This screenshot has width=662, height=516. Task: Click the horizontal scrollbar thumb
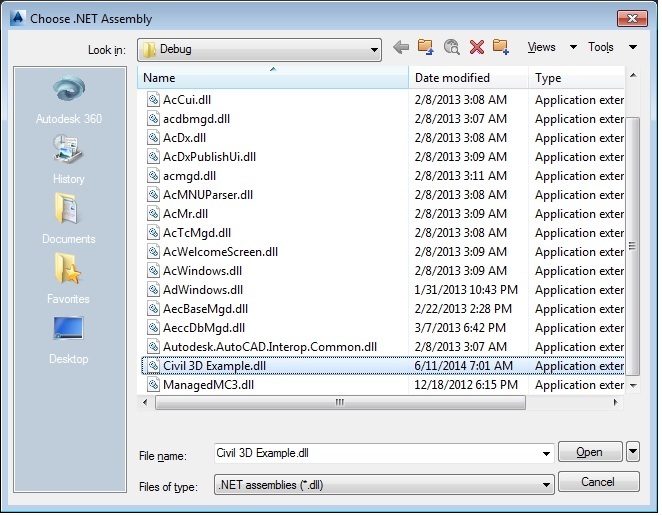coord(340,402)
